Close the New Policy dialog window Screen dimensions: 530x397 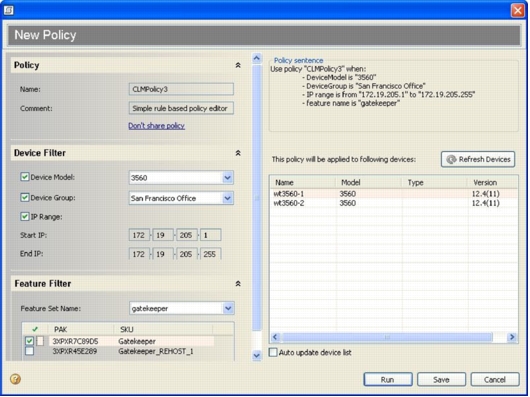click(517, 10)
